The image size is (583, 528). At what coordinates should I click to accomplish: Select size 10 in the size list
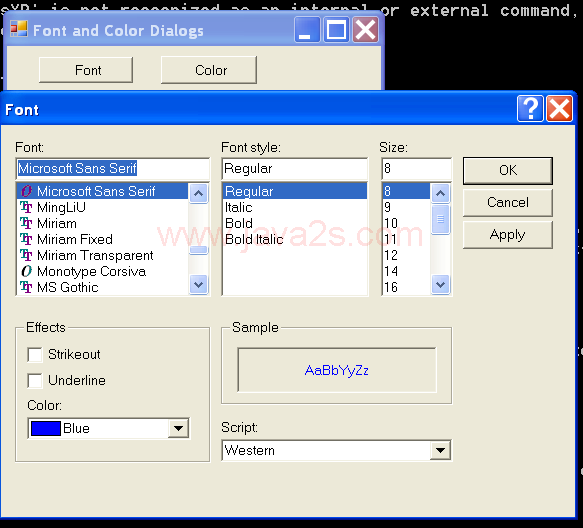click(406, 223)
